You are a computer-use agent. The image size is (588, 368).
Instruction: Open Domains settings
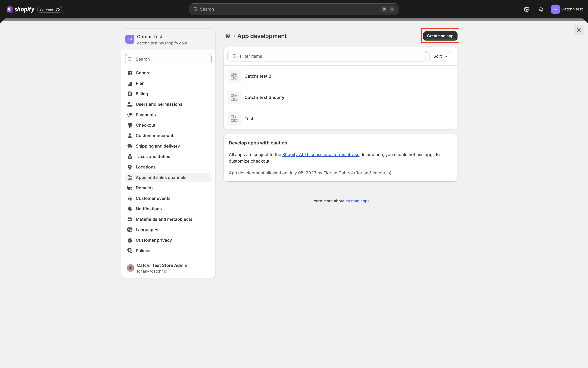coord(168,188)
